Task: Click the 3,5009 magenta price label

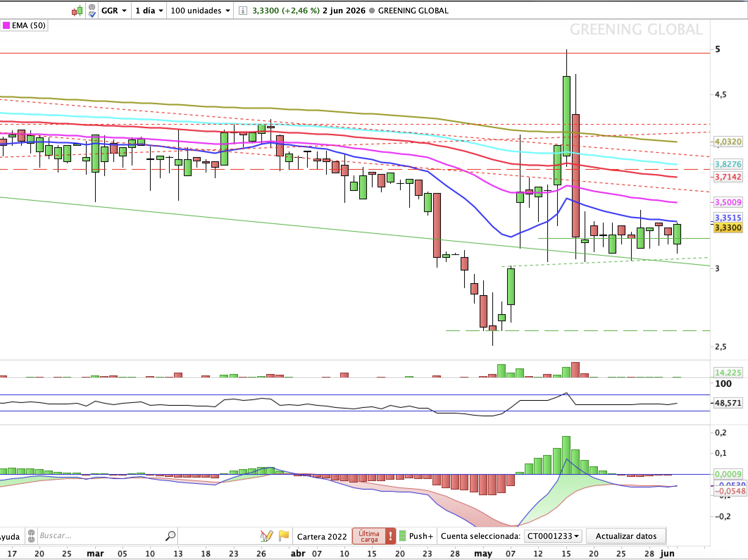Action: [x=728, y=202]
